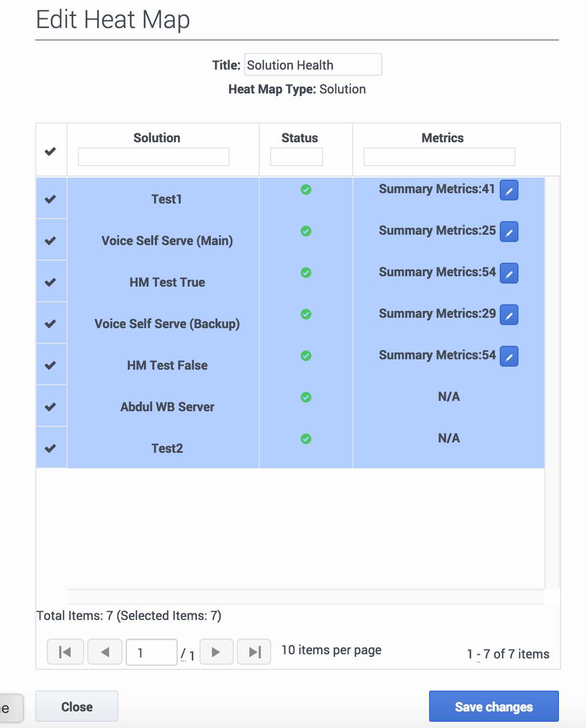Edit metrics for HM Test False

(x=509, y=357)
